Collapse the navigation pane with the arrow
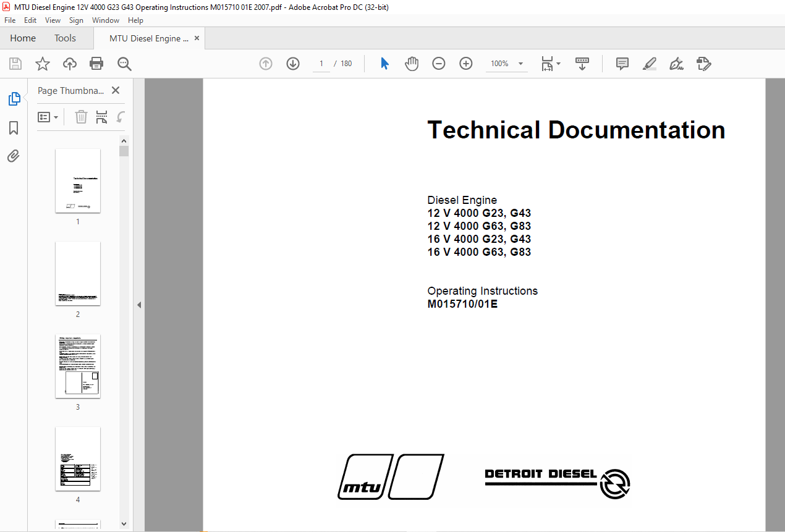Screen dimensions: 785x532 click(x=139, y=305)
